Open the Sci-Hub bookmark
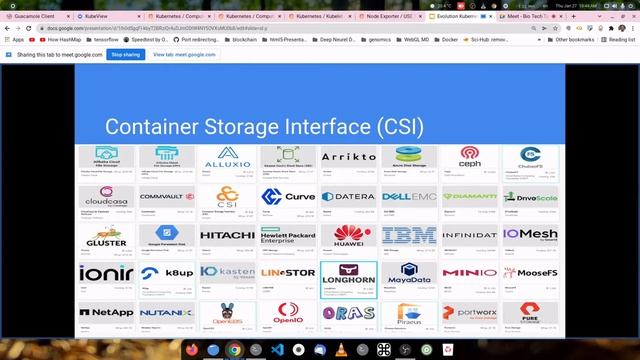 pyautogui.click(x=486, y=40)
